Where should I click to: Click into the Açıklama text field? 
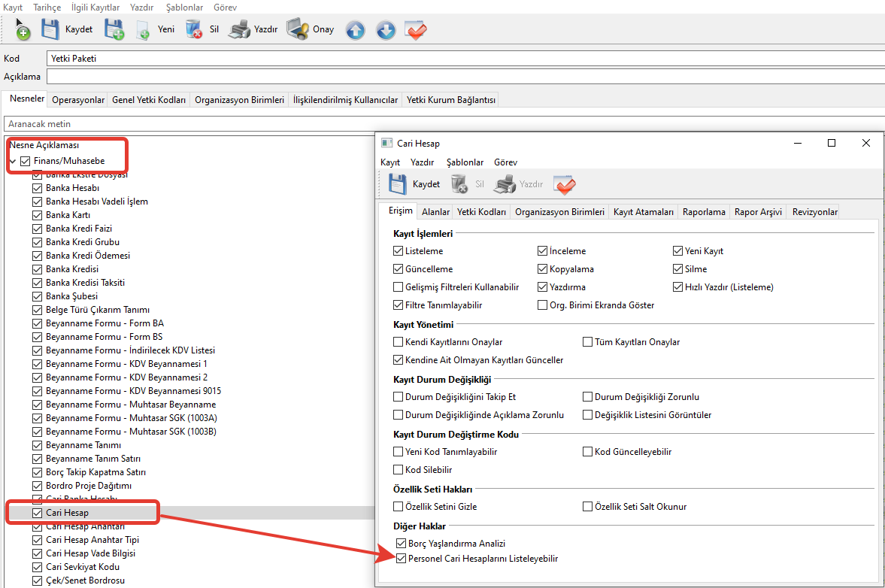451,77
